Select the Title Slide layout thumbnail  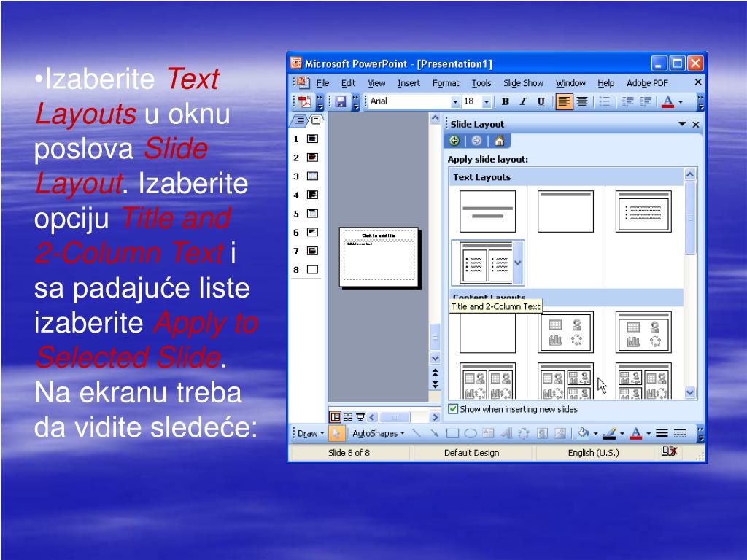[x=487, y=211]
